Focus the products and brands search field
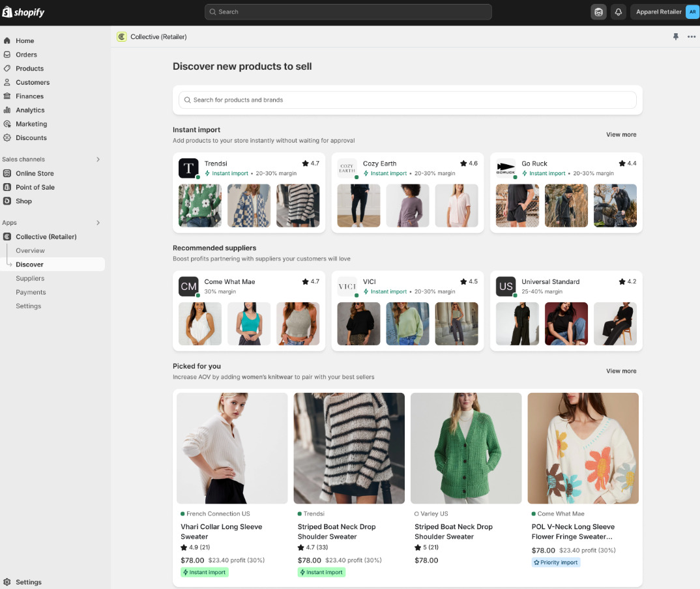 (407, 100)
